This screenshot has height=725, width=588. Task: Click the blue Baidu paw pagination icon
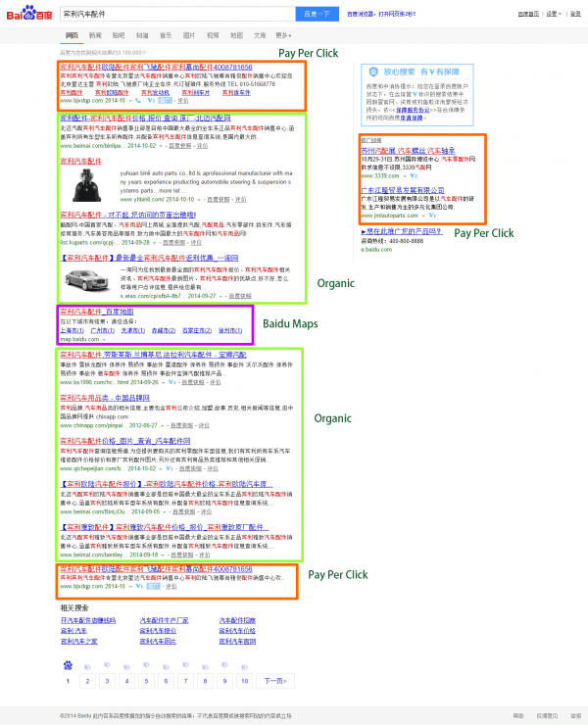tap(68, 665)
